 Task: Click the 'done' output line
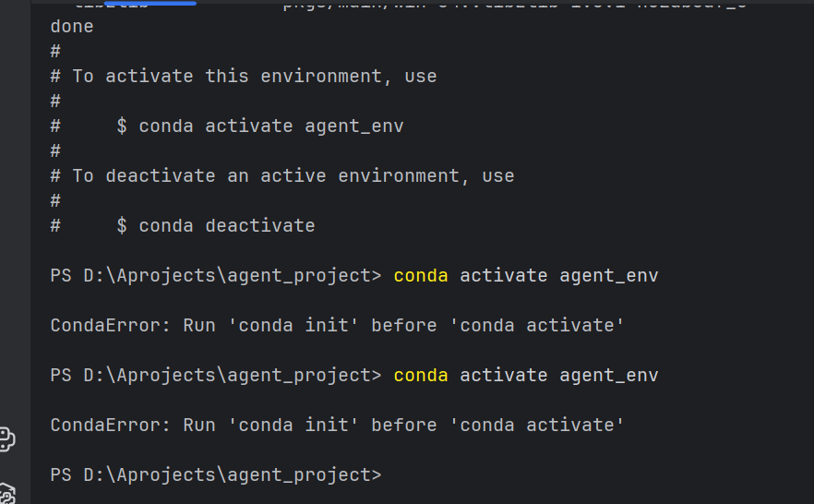tap(72, 27)
